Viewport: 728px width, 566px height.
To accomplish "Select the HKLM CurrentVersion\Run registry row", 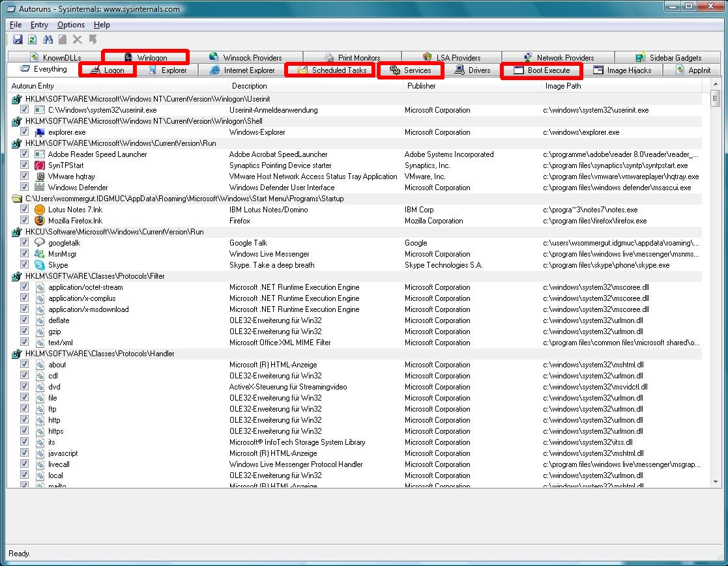I will tap(355, 143).
